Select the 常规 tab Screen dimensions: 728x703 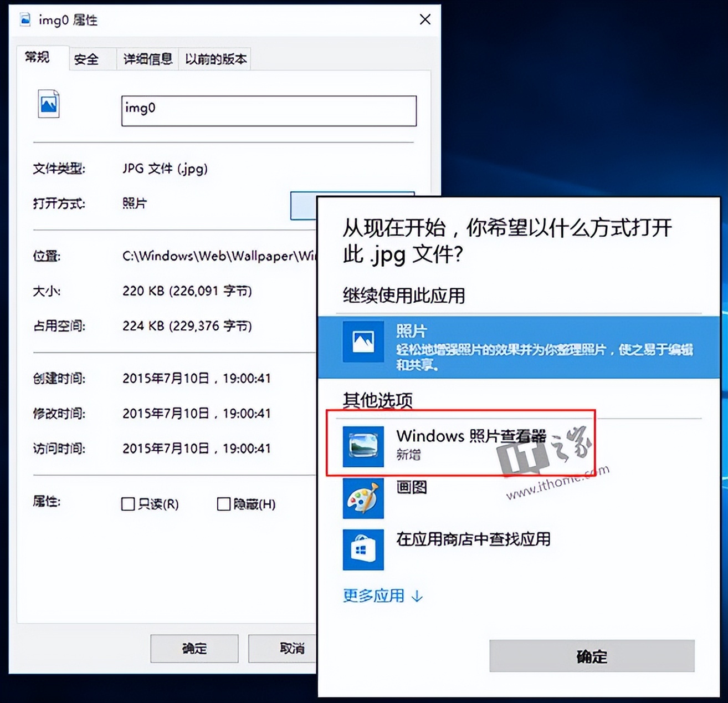[x=38, y=57]
